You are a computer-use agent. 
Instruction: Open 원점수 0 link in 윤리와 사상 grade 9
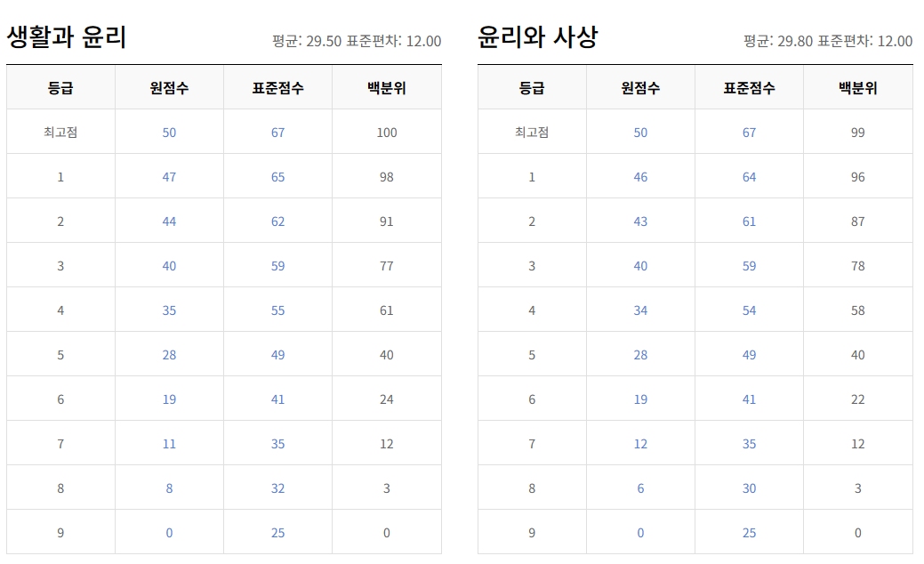point(640,533)
